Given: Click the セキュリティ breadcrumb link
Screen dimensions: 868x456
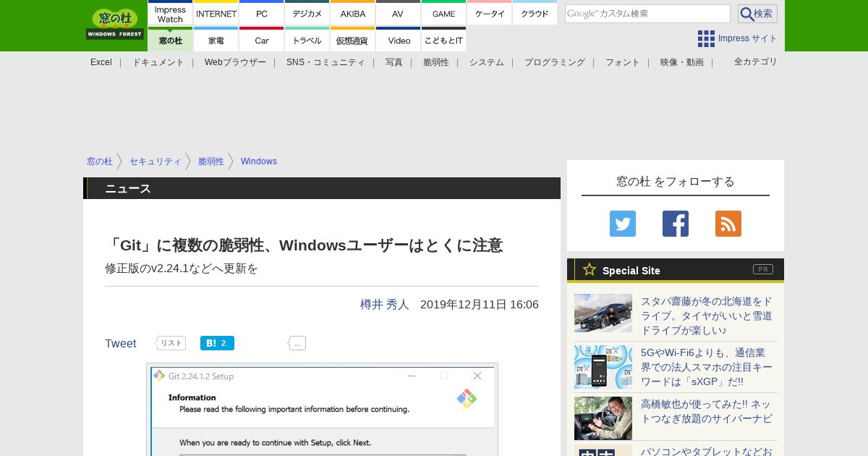Looking at the screenshot, I should (x=156, y=161).
